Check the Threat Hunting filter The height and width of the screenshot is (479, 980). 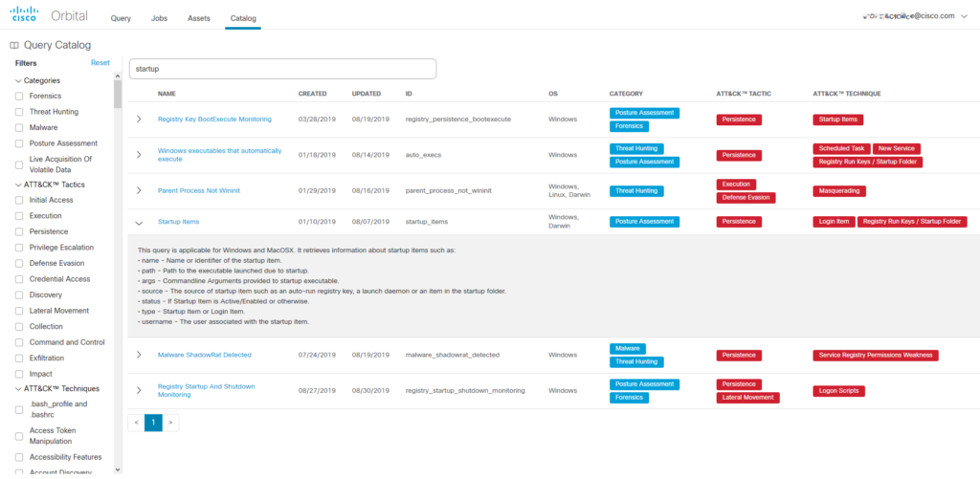coord(20,112)
